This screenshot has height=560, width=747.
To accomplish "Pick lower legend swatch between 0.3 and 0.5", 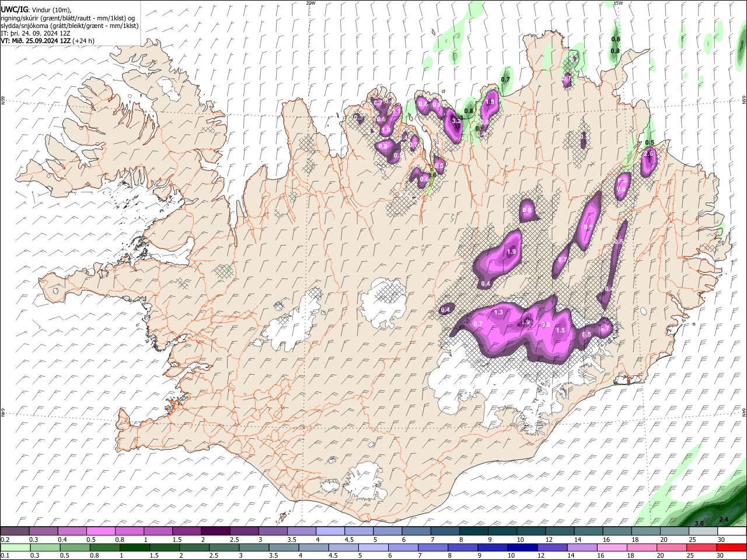I will coord(45,548).
